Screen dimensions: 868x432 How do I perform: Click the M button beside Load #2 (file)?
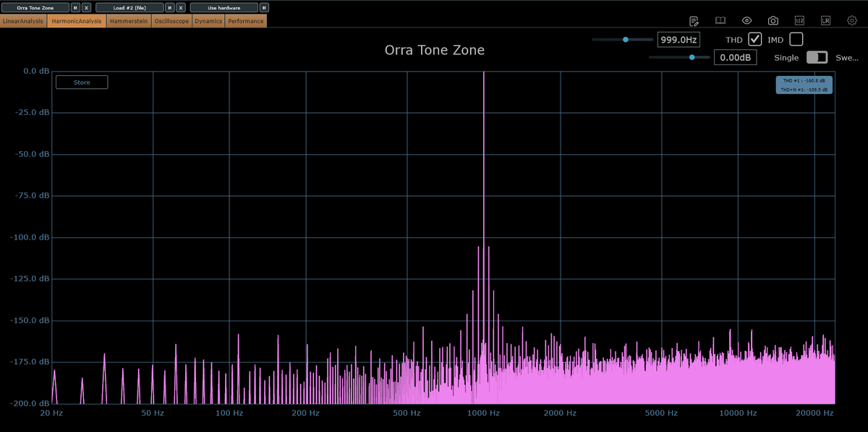(x=169, y=7)
